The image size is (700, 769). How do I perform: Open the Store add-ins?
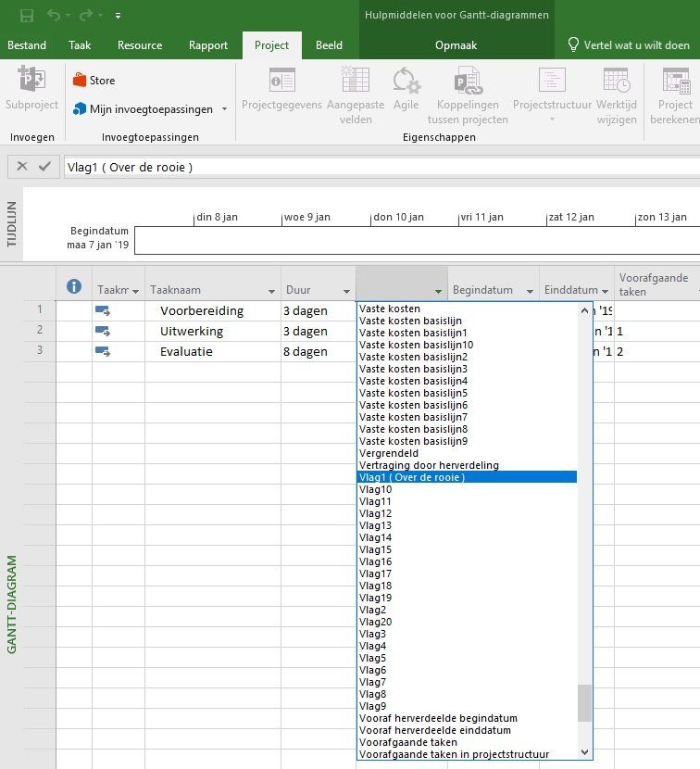coord(94,81)
